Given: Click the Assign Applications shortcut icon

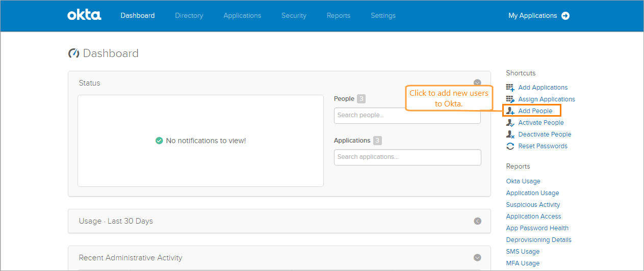Looking at the screenshot, I should [x=510, y=99].
